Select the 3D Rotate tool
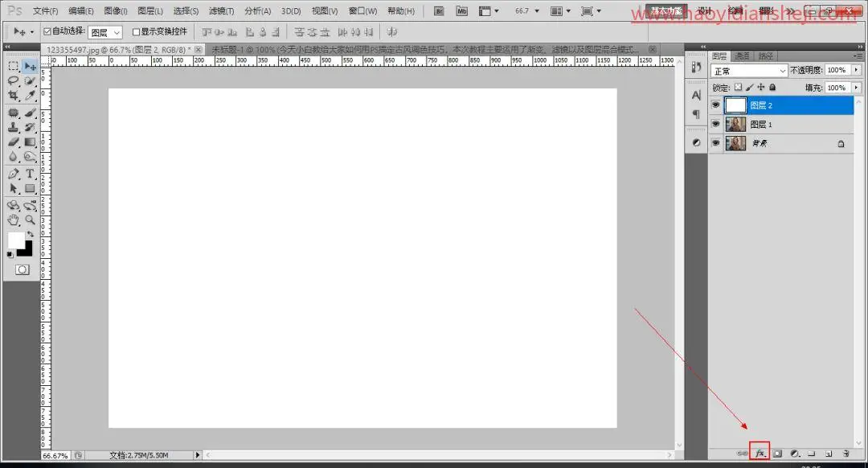 14,206
